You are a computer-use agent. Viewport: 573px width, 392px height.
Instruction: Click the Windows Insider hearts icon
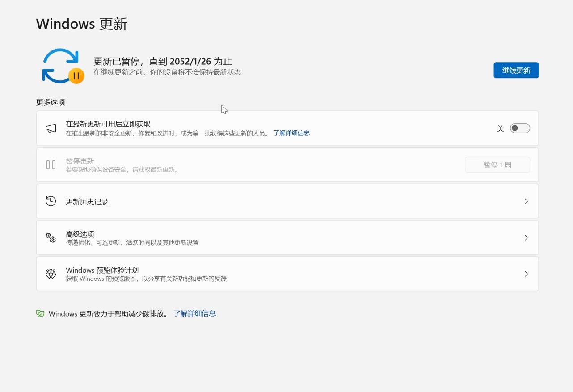[51, 274]
